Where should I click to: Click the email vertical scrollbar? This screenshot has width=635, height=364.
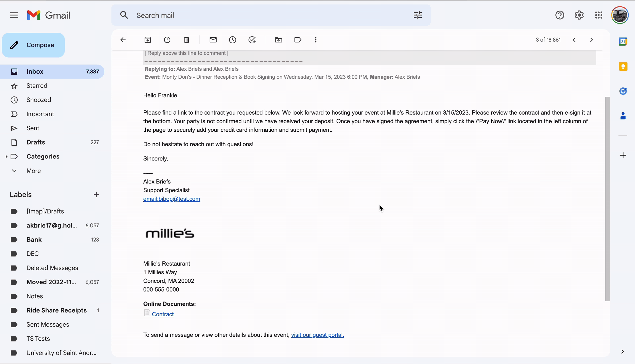pyautogui.click(x=607, y=199)
